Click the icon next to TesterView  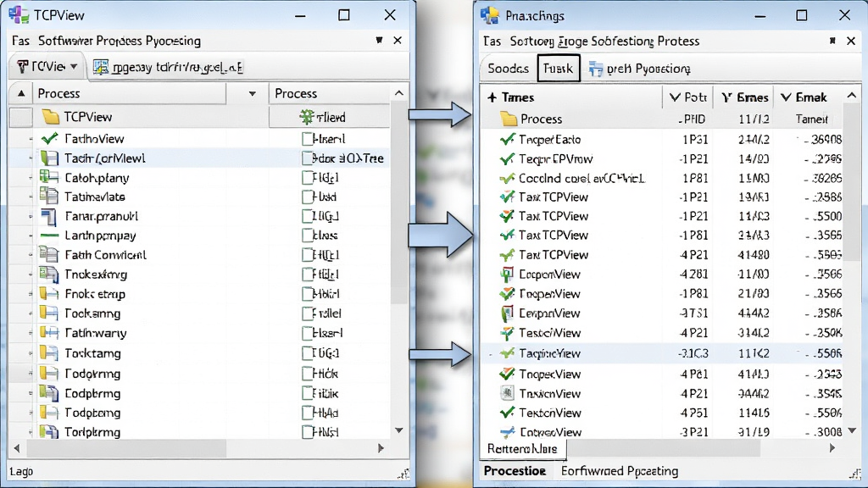[x=507, y=333]
